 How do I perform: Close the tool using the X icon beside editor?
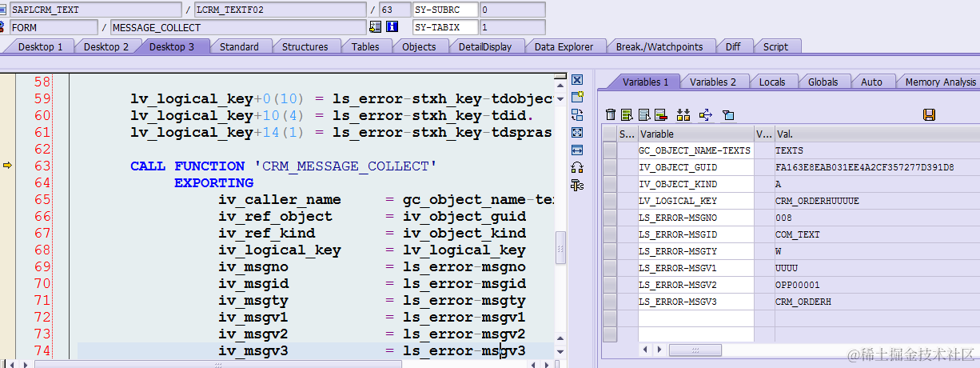click(577, 80)
